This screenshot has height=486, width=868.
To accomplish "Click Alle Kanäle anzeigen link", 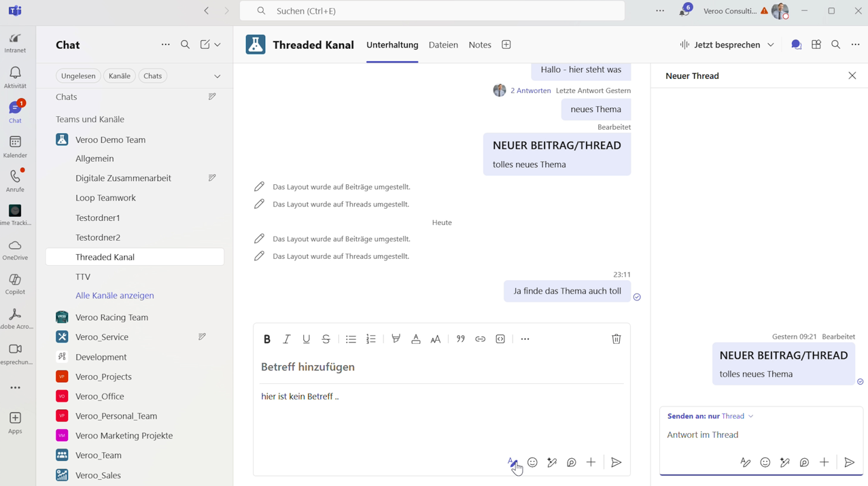I will 115,296.
